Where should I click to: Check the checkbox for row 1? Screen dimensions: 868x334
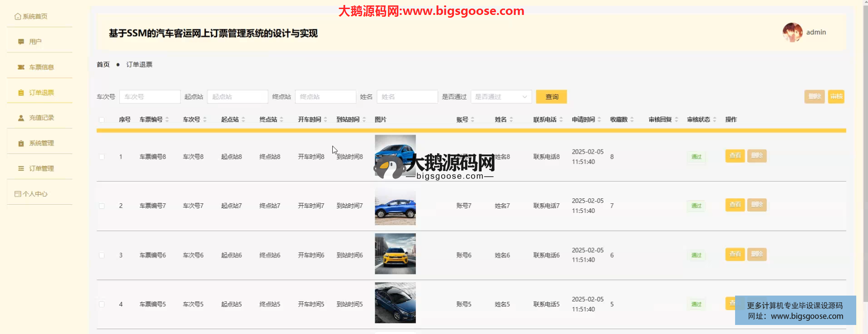(102, 157)
